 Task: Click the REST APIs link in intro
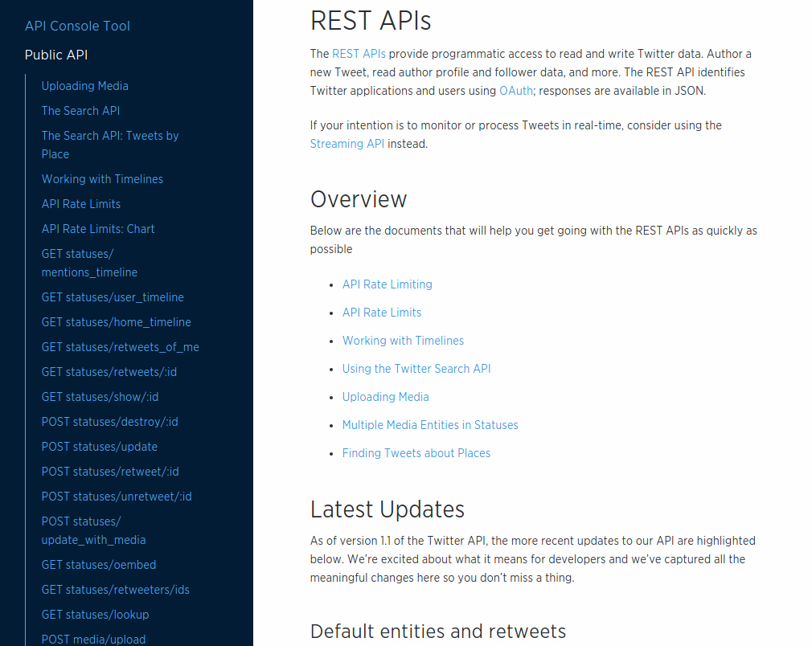click(x=359, y=54)
